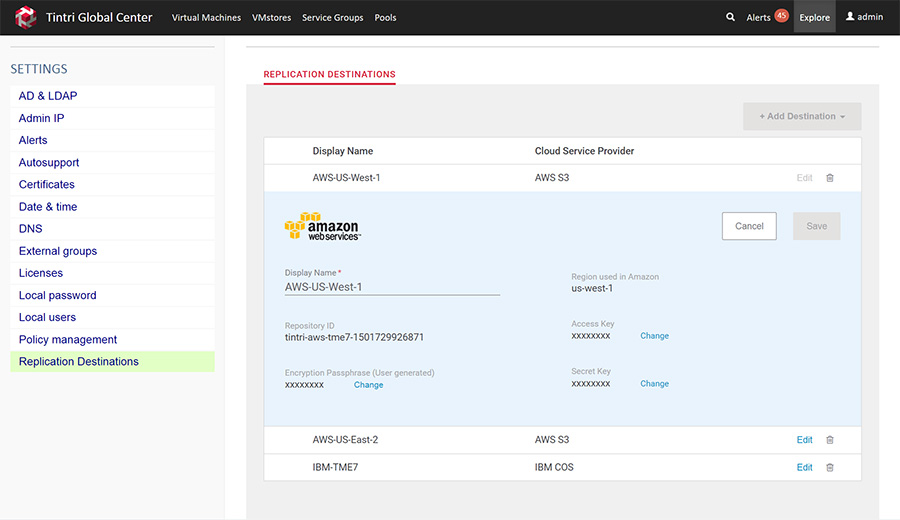
Task: Open Date & time settings
Action: pyautogui.click(x=112, y=207)
